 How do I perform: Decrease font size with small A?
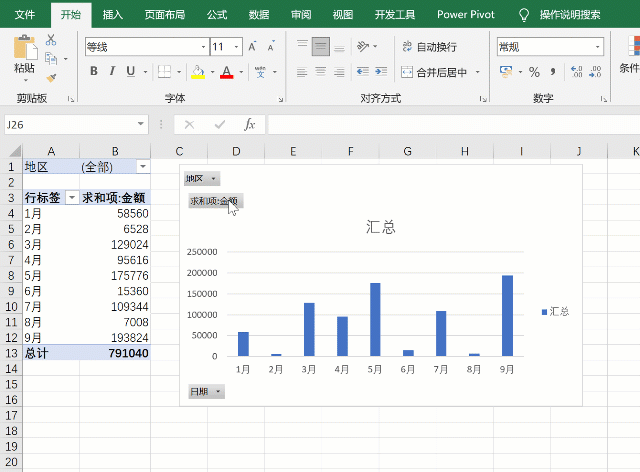click(x=271, y=47)
